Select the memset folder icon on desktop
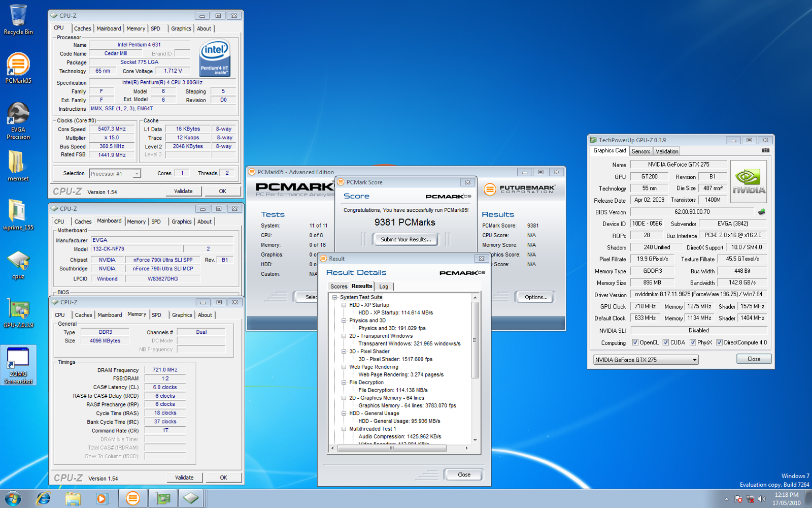 click(x=18, y=166)
